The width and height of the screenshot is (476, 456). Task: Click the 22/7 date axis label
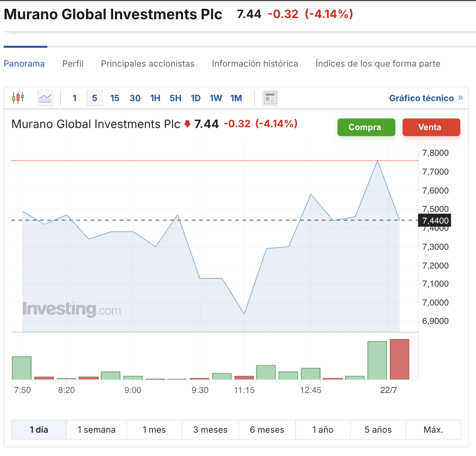tap(389, 390)
